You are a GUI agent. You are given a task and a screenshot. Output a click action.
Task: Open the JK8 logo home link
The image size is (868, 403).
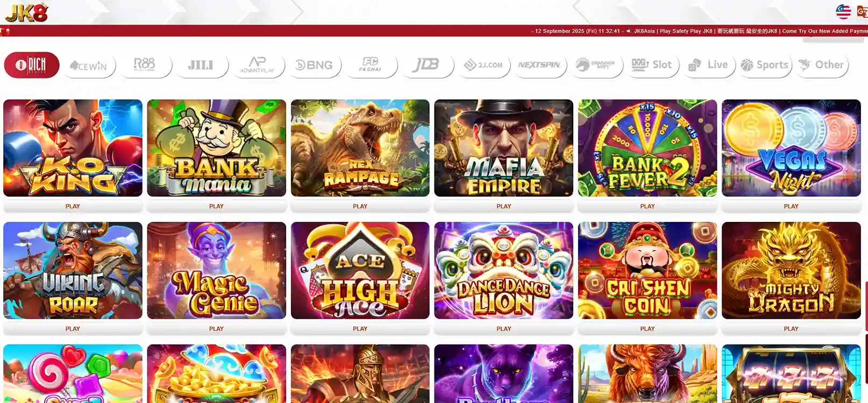point(26,12)
